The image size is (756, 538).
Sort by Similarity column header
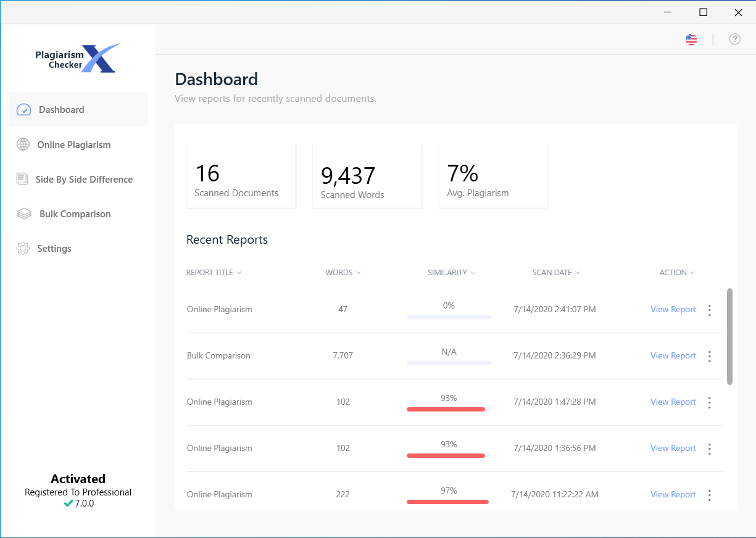click(452, 273)
